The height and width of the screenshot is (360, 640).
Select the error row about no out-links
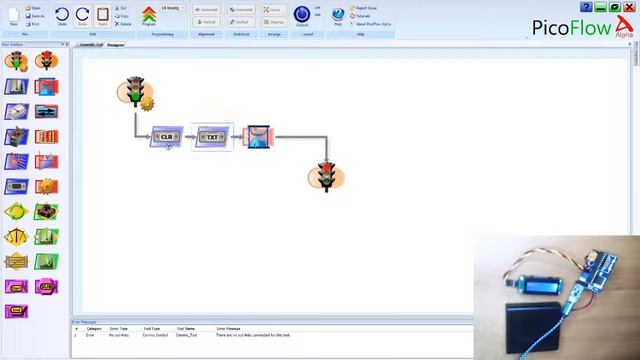coord(273,335)
